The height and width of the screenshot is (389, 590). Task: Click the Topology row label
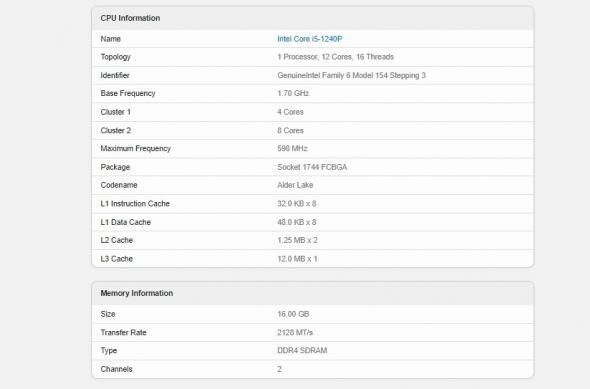[x=116, y=57]
